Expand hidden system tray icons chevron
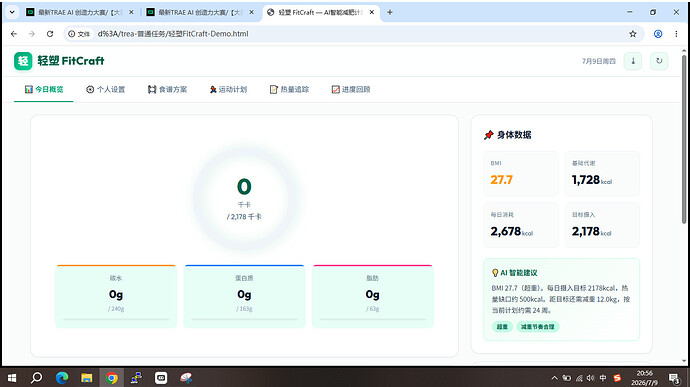The height and width of the screenshot is (387, 690). pyautogui.click(x=554, y=378)
